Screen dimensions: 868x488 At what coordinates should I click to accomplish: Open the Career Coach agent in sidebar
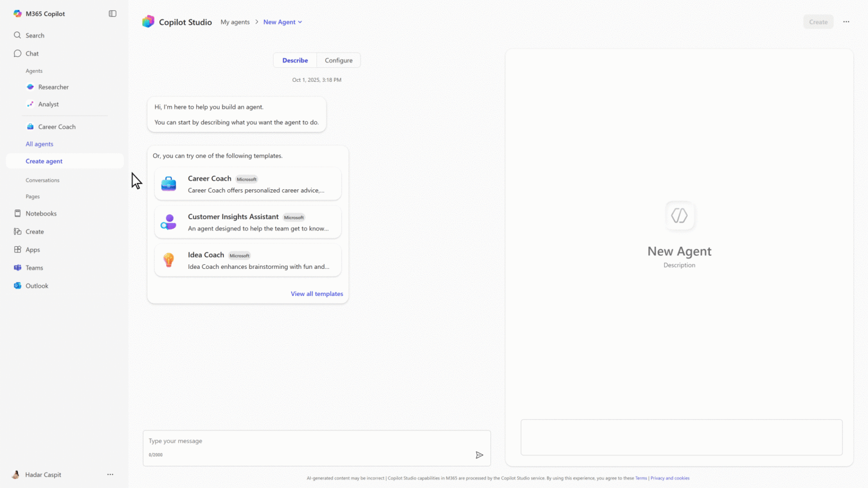pos(57,127)
